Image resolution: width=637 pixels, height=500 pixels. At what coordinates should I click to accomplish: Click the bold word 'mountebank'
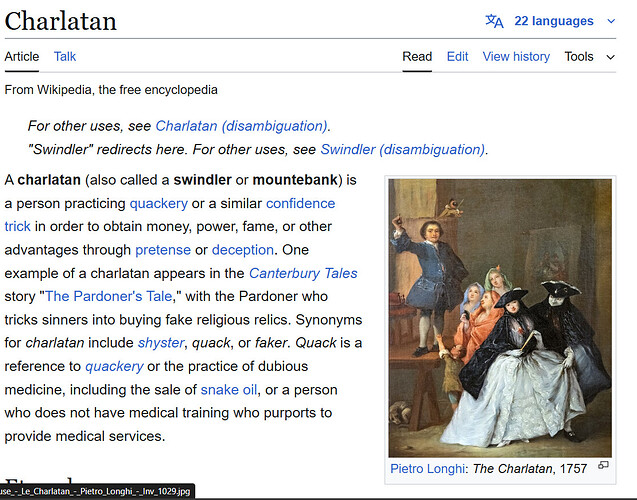[295, 180]
